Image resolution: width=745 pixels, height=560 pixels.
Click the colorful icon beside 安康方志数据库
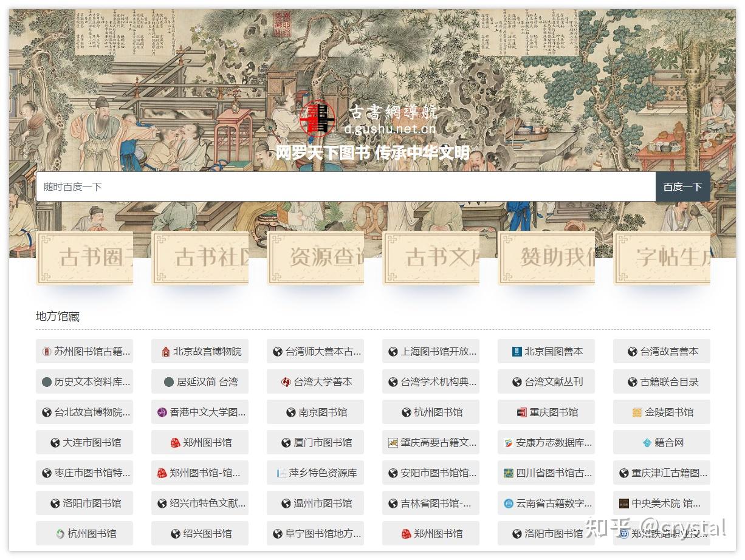point(509,443)
